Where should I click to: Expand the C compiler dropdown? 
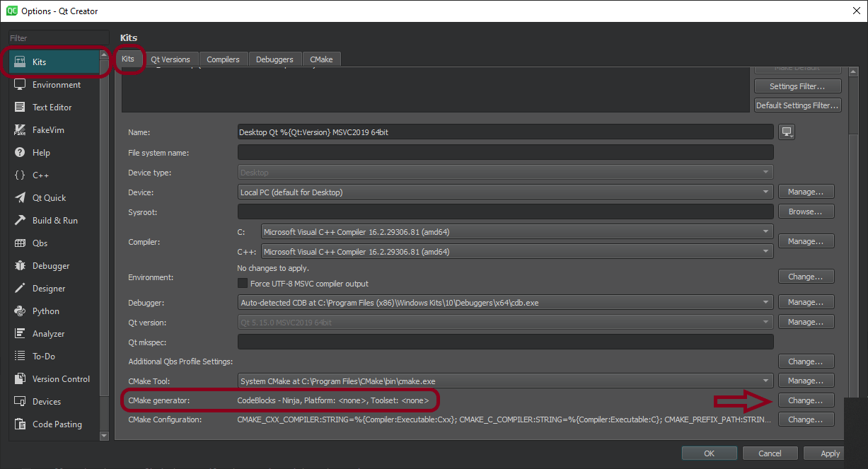pyautogui.click(x=517, y=231)
